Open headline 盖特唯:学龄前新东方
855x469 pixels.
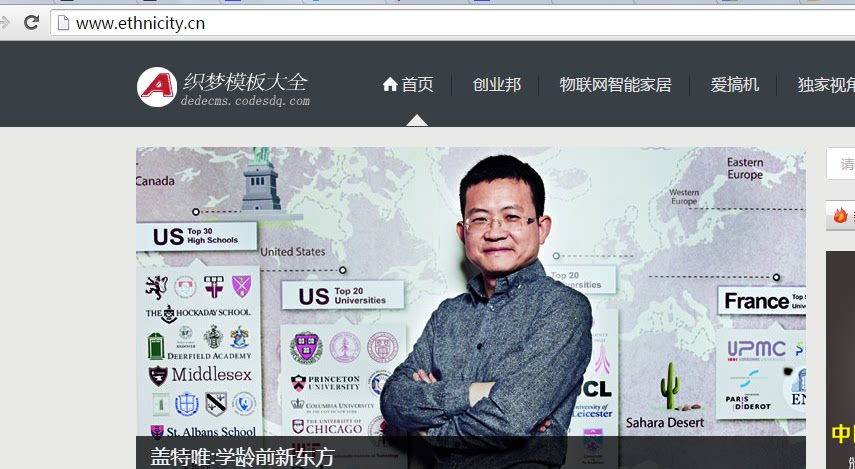(242, 457)
